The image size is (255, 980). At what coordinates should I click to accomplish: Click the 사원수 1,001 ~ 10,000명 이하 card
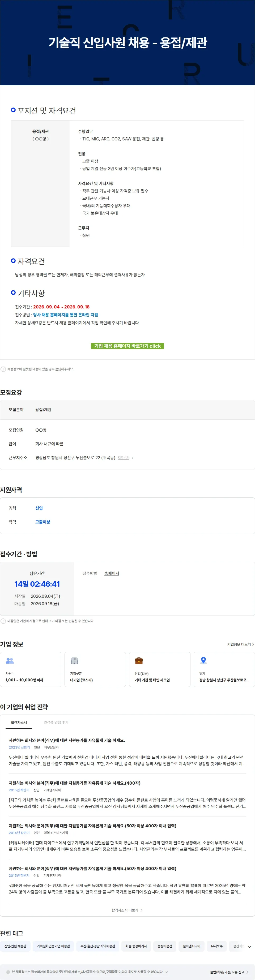pos(31,669)
